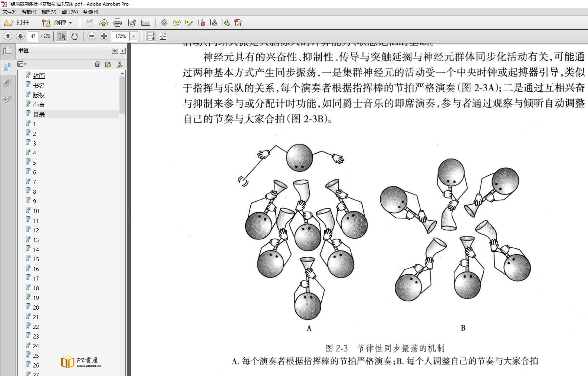Click figure label A under illustration
Viewport: 588px width, 376px height.
pyautogui.click(x=309, y=328)
